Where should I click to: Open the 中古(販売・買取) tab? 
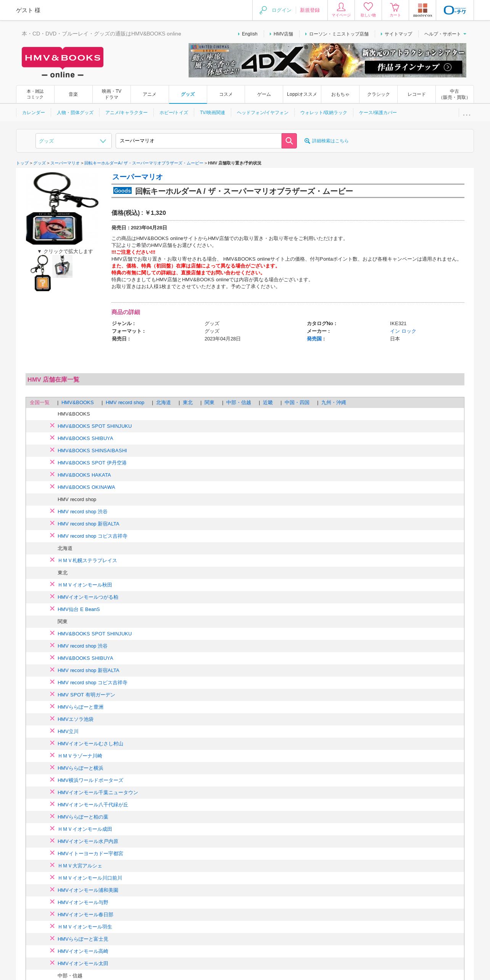[455, 94]
